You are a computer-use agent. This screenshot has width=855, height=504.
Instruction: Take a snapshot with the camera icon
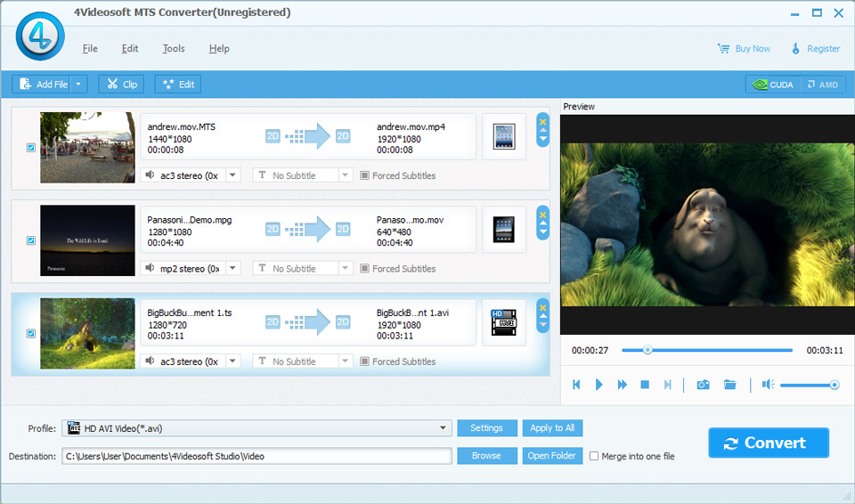[704, 385]
